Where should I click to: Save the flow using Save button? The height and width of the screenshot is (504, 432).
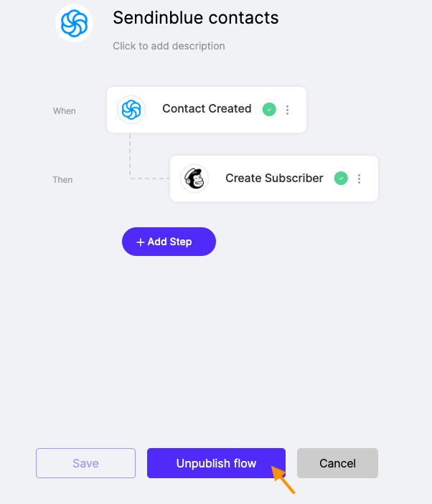point(85,463)
